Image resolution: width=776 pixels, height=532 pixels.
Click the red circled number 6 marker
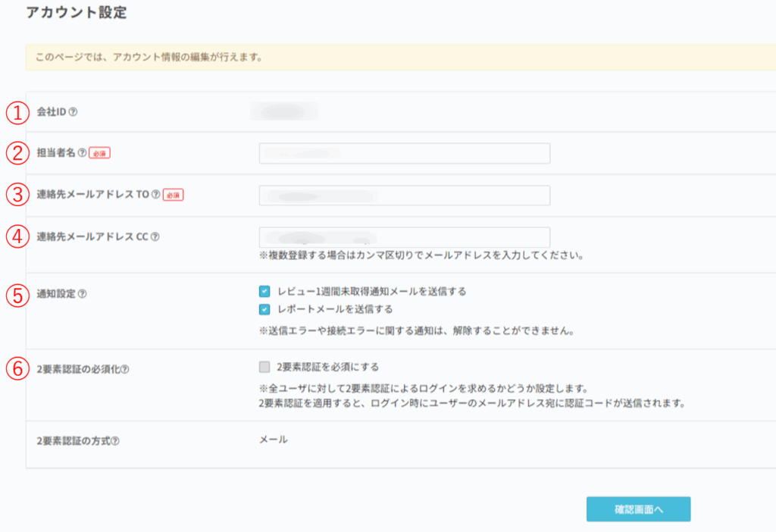point(17,370)
